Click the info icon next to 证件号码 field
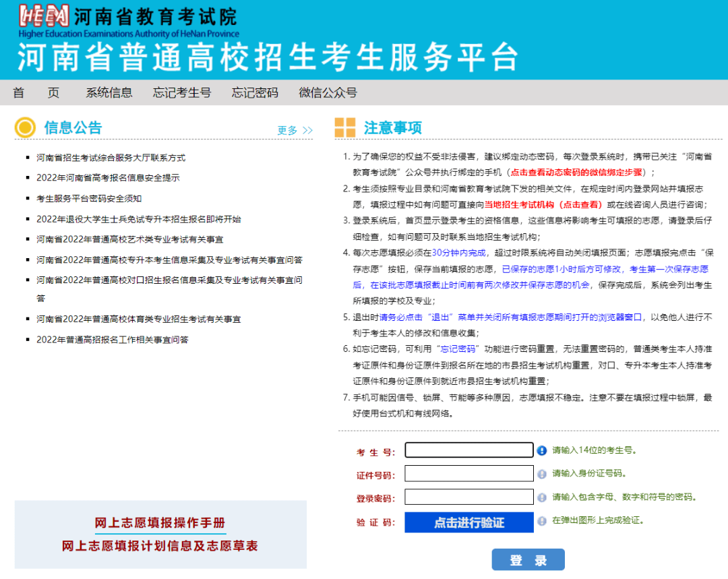 point(543,474)
